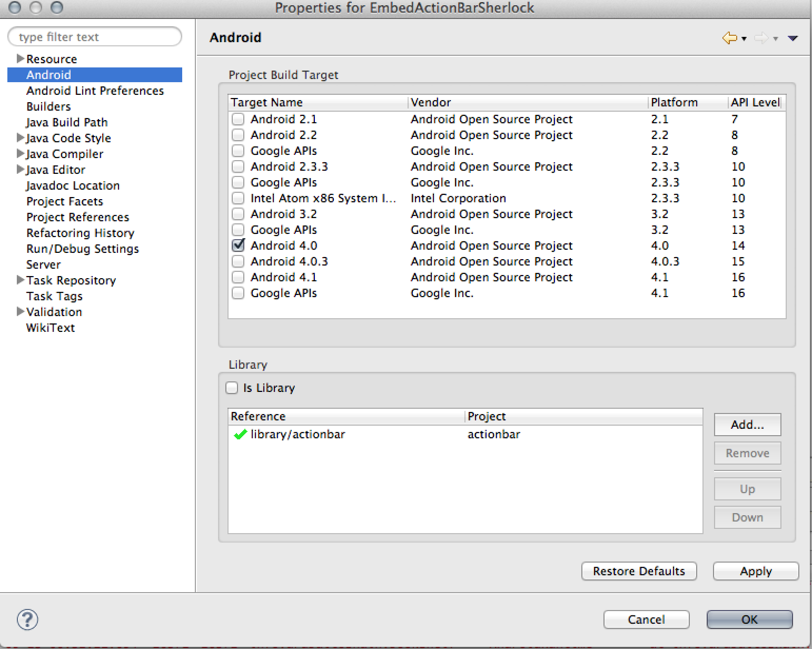Image resolution: width=812 pixels, height=649 pixels.
Task: Open Android Lint Preferences page
Action: click(x=95, y=91)
